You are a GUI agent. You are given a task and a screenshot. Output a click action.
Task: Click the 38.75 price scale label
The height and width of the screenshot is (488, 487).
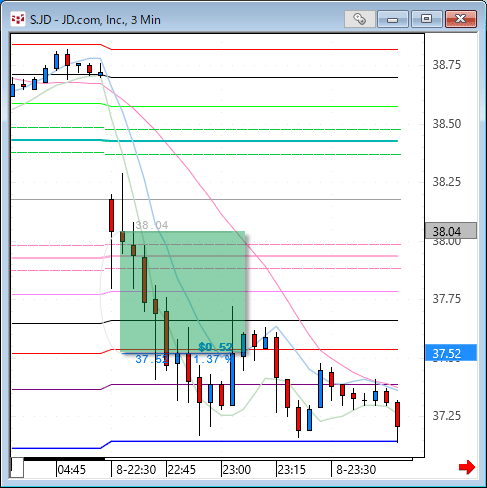(446, 65)
